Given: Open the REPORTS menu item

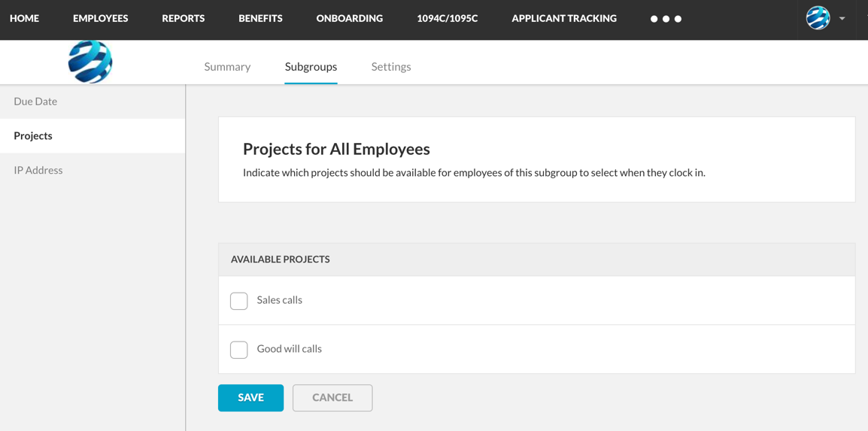Looking at the screenshot, I should pyautogui.click(x=184, y=18).
